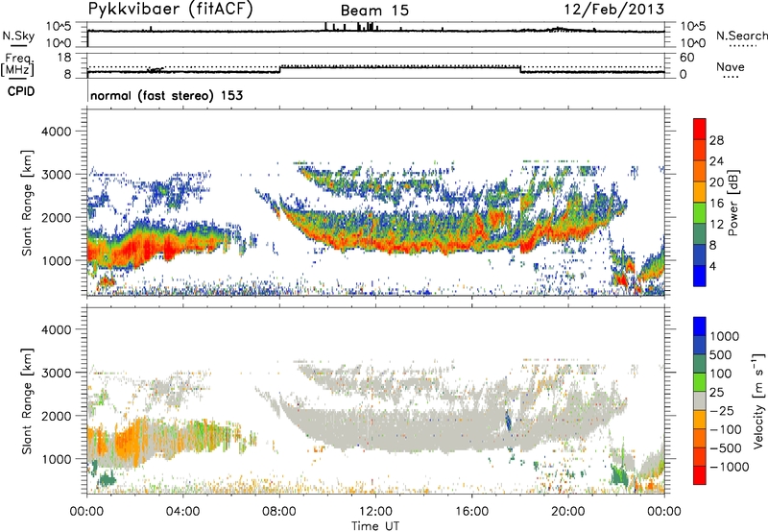768x532 pixels.
Task: Click the CPID row label
Action: tap(21, 91)
